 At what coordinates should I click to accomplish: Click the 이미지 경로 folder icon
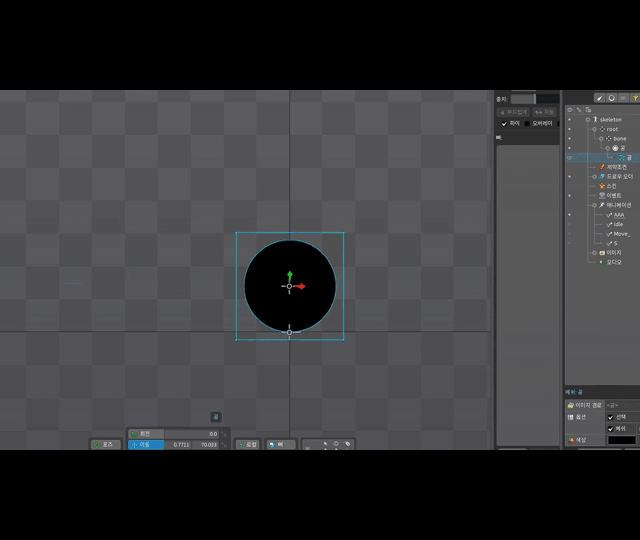tap(571, 405)
